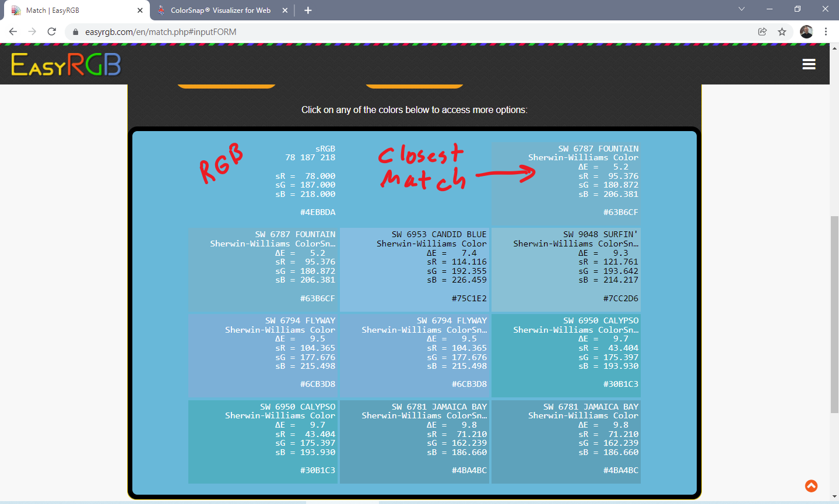This screenshot has height=504, width=839.
Task: Close the ColorSnap Visualizer tab
Action: (x=285, y=10)
